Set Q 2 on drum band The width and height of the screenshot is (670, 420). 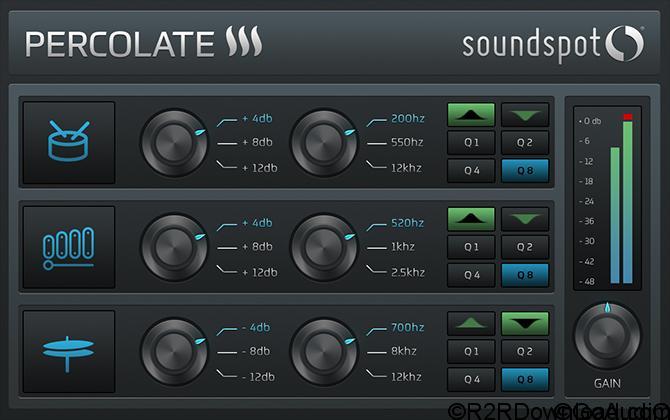pos(525,143)
